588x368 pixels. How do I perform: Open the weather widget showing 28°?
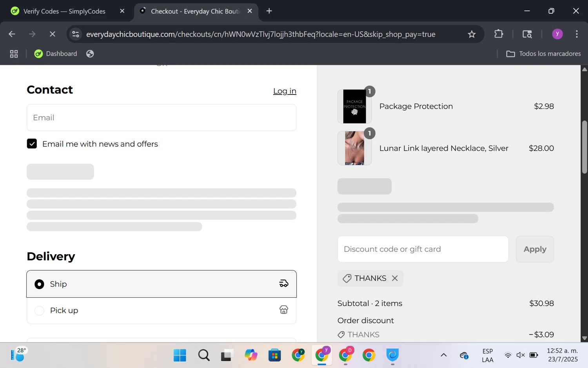pyautogui.click(x=18, y=355)
